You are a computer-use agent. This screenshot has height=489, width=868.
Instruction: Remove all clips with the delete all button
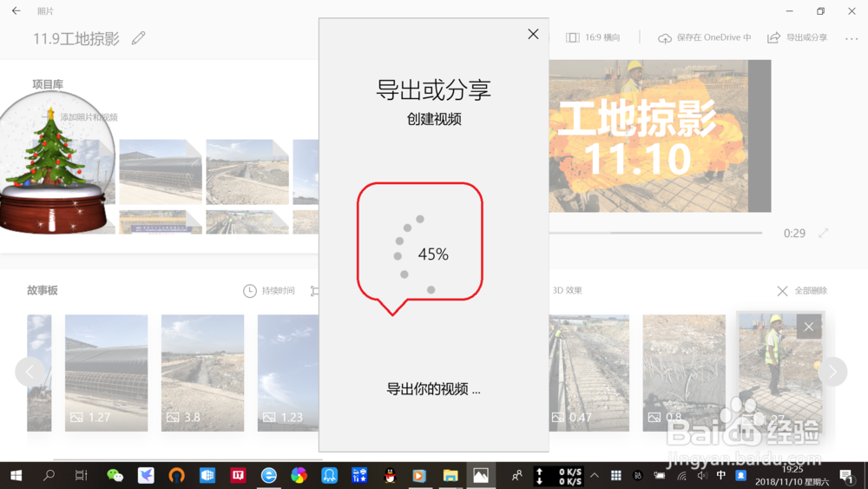(801, 291)
